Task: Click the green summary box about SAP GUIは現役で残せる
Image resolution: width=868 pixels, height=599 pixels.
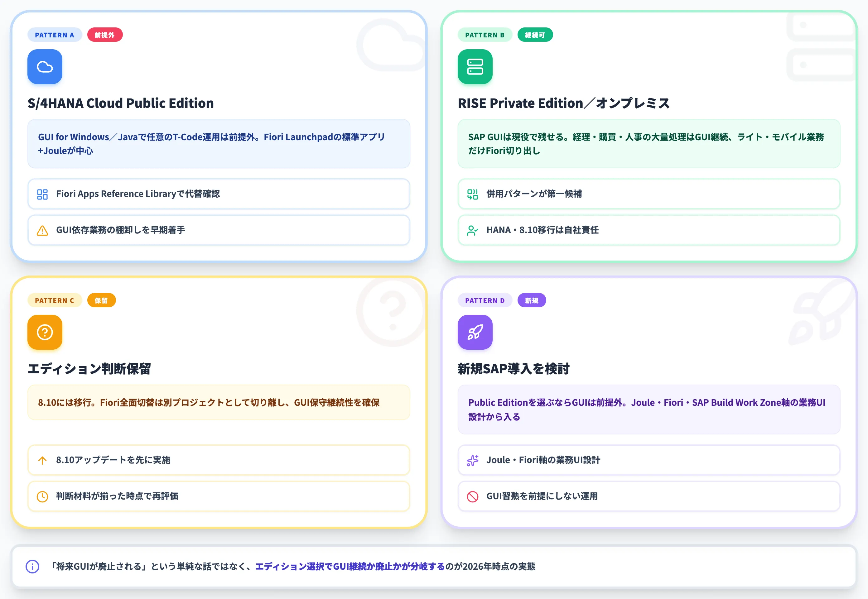Action: pyautogui.click(x=649, y=144)
